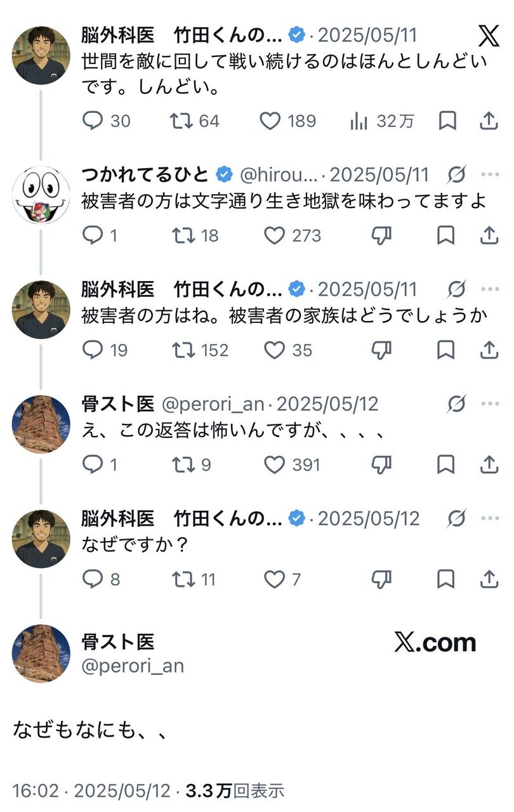
Task: Open the X.com logo link
Action: (x=435, y=642)
